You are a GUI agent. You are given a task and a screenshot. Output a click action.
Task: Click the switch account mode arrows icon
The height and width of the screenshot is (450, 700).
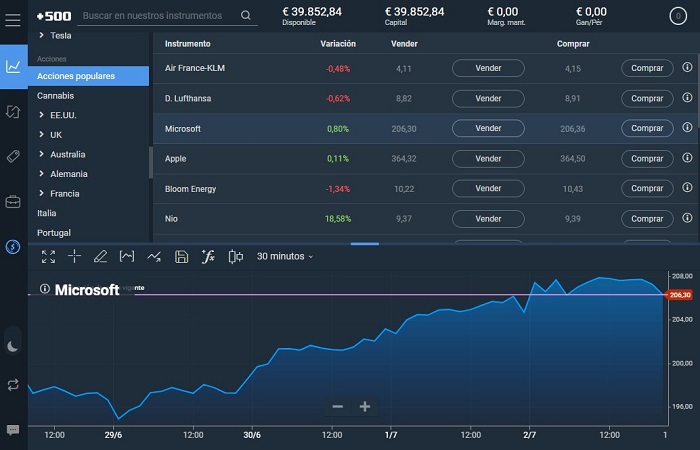[x=13, y=384]
